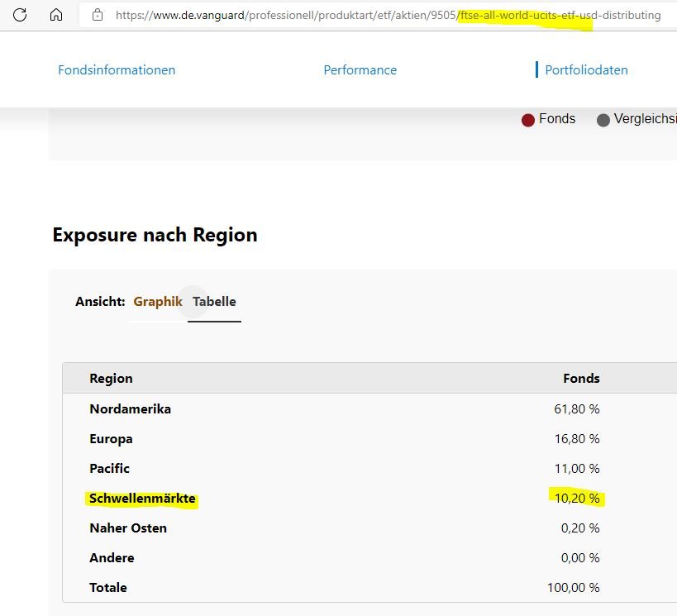Open the Performance section
Image resolution: width=677 pixels, height=616 pixels.
pyautogui.click(x=360, y=70)
